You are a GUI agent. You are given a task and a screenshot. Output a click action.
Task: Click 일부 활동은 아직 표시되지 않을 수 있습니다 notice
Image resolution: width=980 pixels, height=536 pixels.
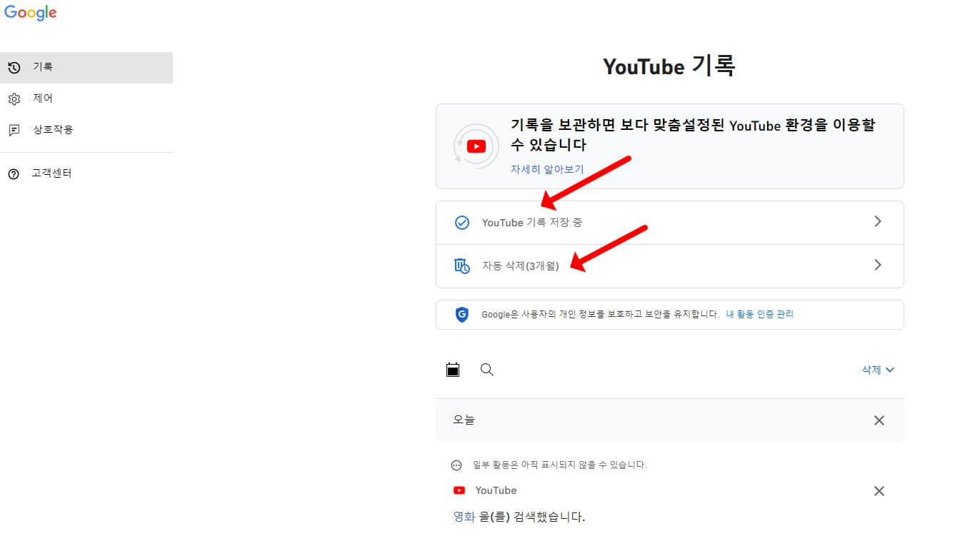click(x=560, y=465)
